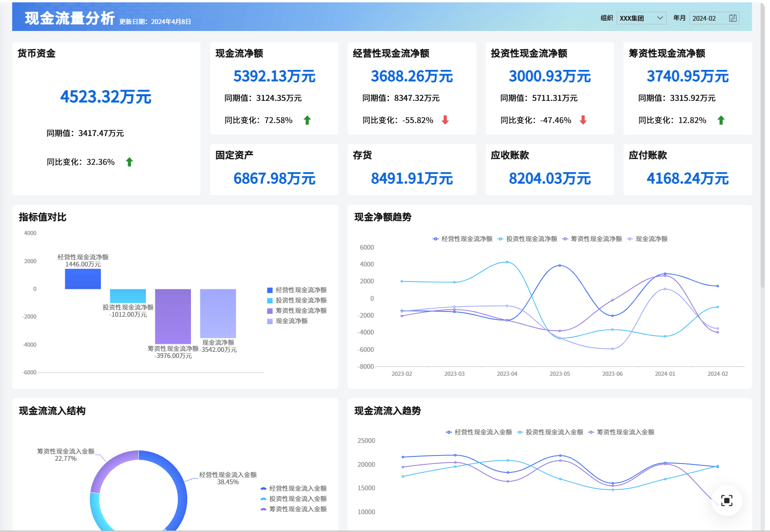Click the donut label 22.77%

[66, 458]
